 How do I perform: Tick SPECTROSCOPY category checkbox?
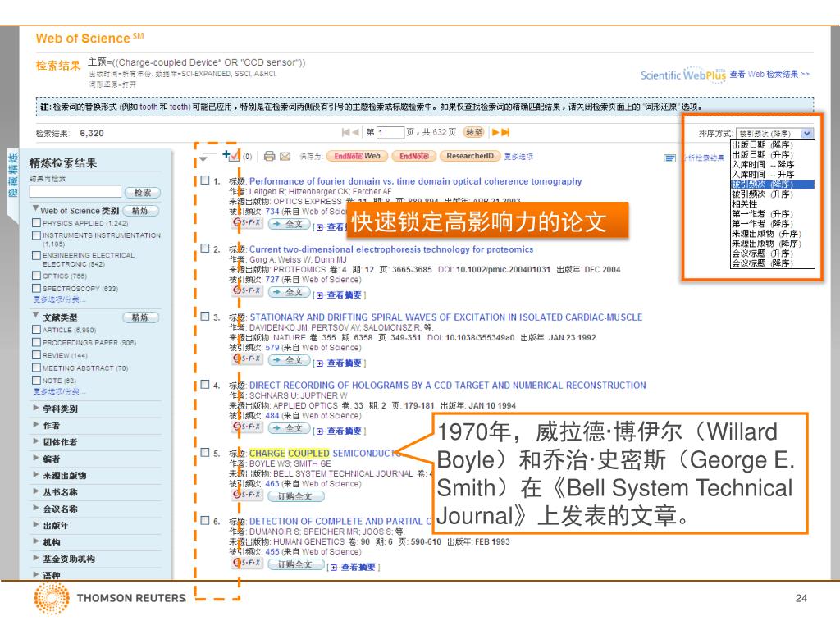36,288
